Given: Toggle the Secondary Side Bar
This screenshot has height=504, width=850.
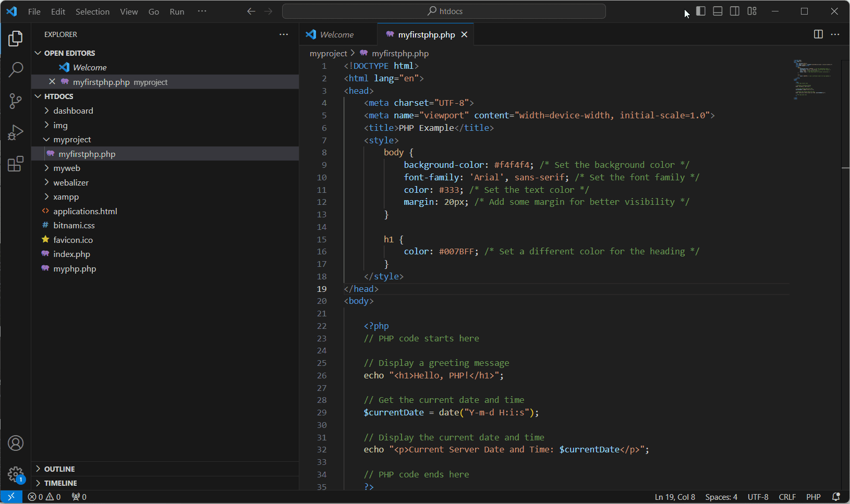Looking at the screenshot, I should coord(735,10).
